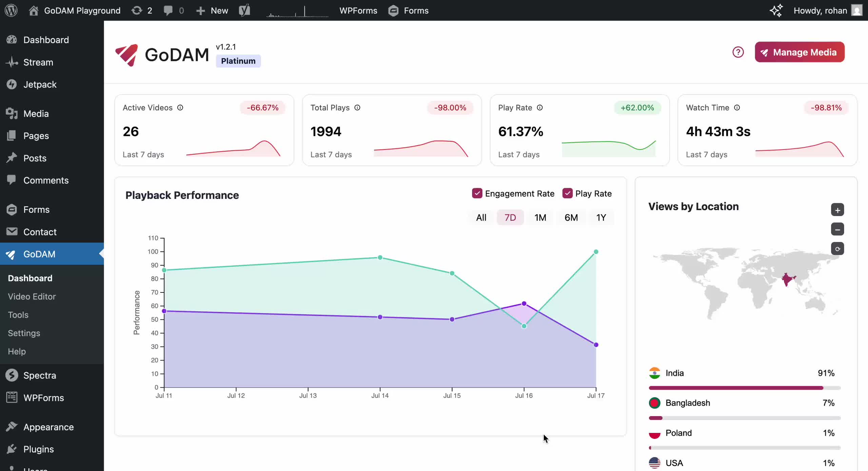Open the GoDAM help question-mark icon
The height and width of the screenshot is (471, 868).
[x=738, y=52]
